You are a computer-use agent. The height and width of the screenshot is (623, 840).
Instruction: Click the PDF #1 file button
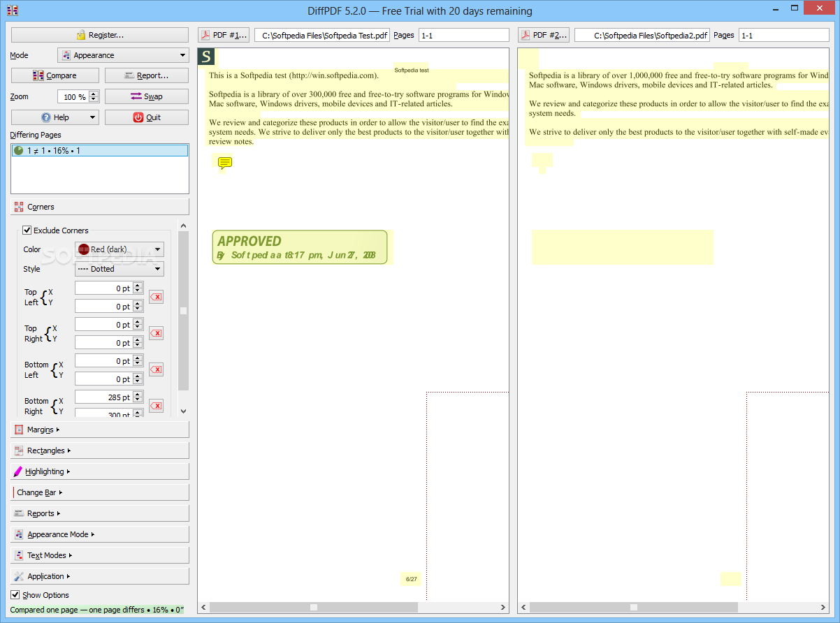click(x=224, y=35)
